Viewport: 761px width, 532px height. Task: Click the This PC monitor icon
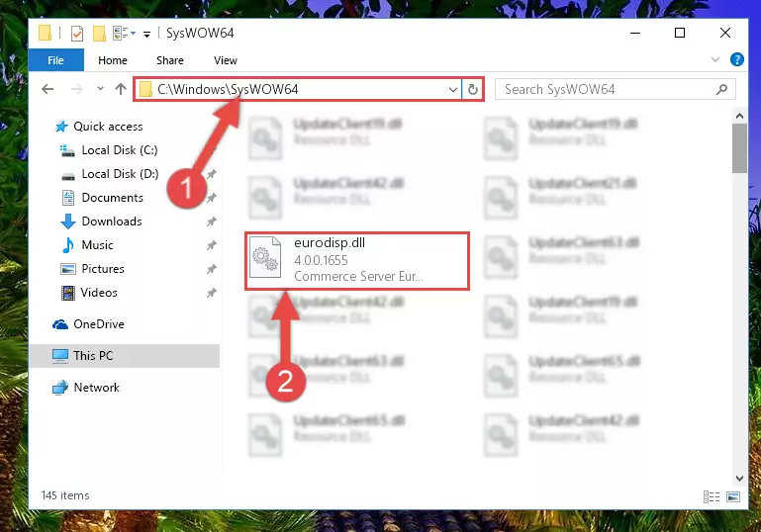pos(60,356)
